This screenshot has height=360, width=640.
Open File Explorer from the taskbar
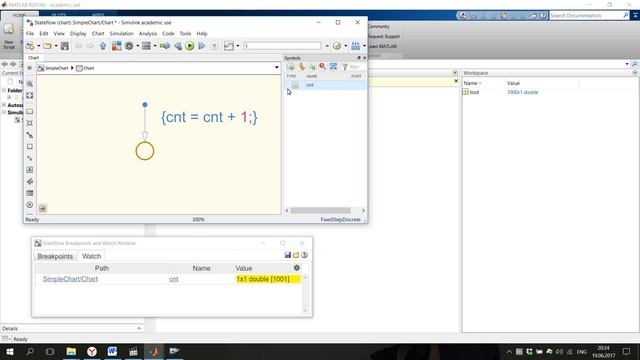(71, 351)
